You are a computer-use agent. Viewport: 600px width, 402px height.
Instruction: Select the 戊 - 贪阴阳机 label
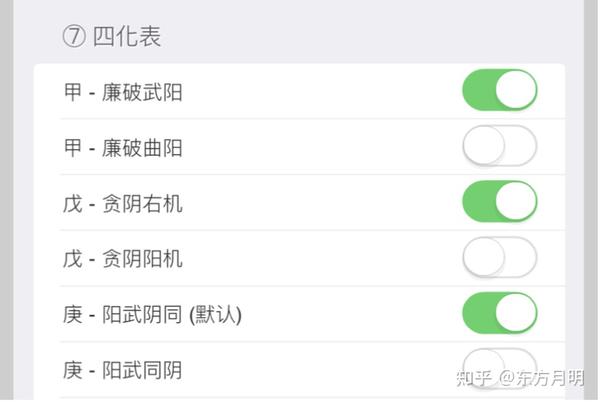pos(123,260)
